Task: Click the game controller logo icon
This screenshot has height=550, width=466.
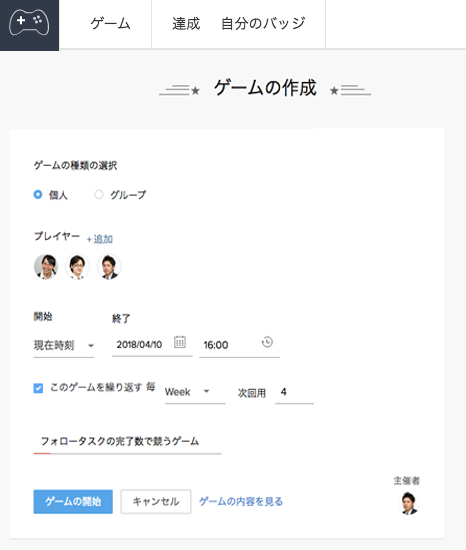Action: 29,23
